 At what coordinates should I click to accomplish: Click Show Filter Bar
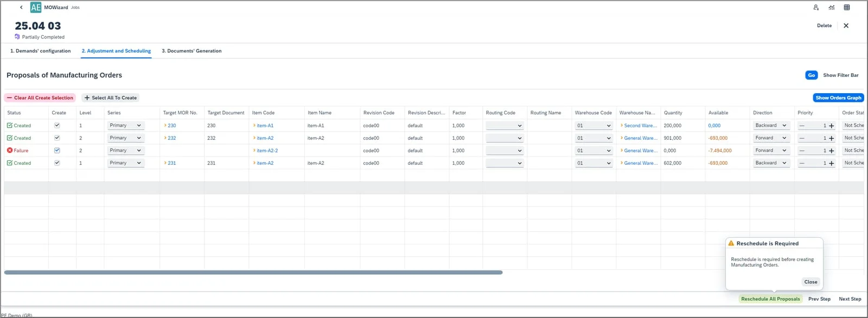point(840,75)
